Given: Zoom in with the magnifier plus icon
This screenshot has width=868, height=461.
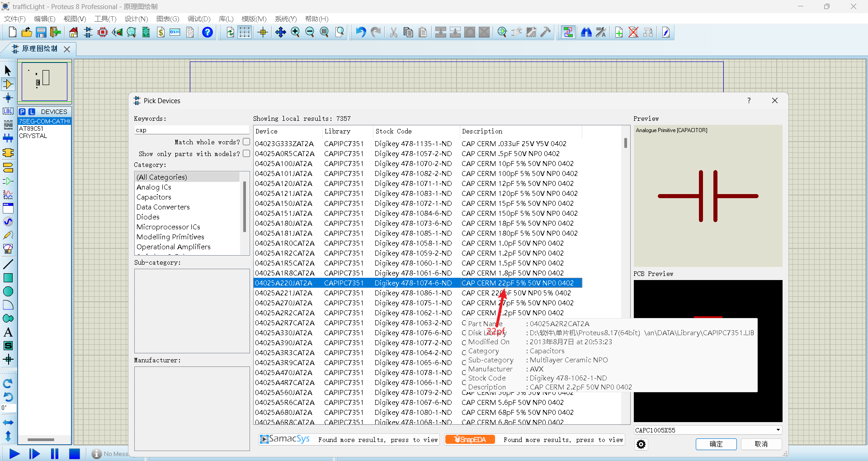Looking at the screenshot, I should (295, 32).
